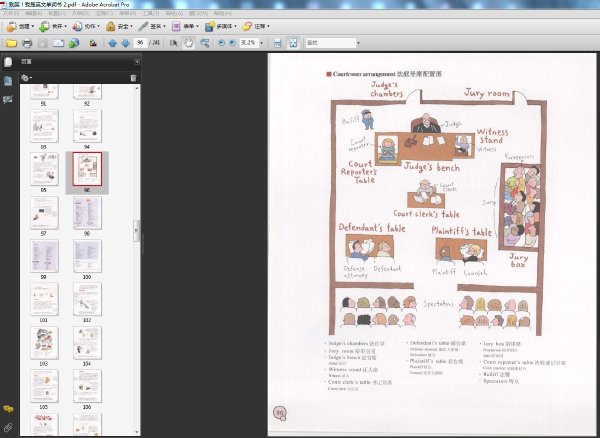600x438 pixels.
Task: Open the Combine files toolbar menu
Action: [53, 26]
